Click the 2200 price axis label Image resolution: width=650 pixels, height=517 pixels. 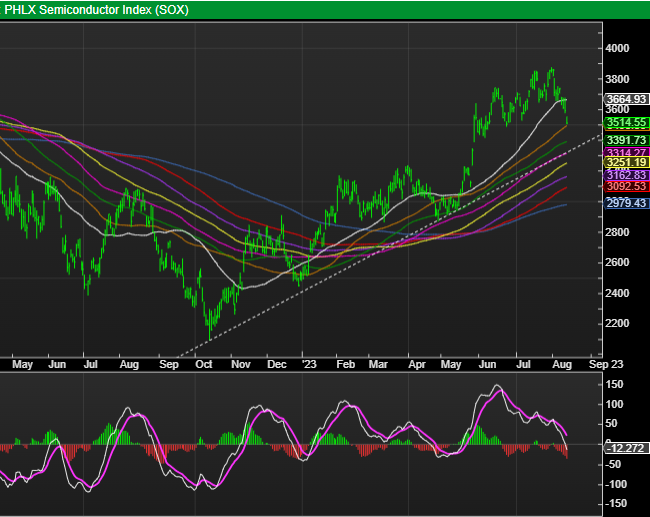[617, 323]
